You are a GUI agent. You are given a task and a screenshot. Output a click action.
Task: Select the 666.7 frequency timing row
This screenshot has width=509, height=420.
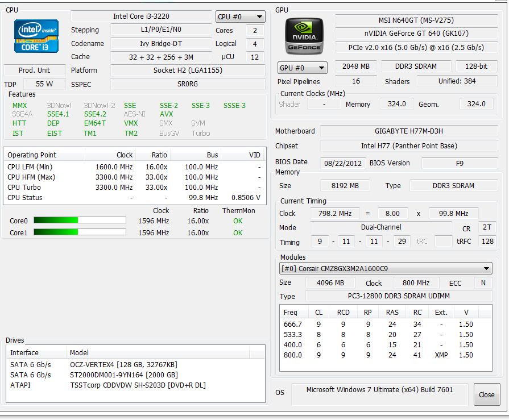(386, 325)
